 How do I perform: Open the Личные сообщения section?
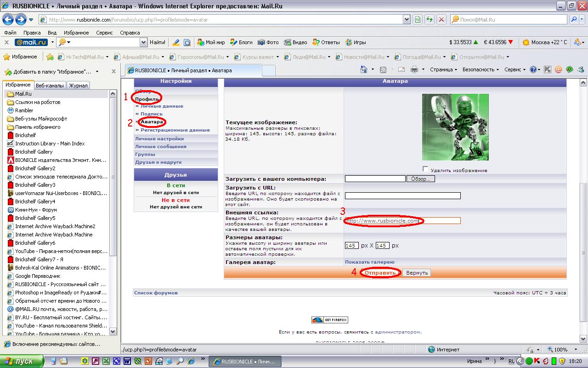[160, 147]
